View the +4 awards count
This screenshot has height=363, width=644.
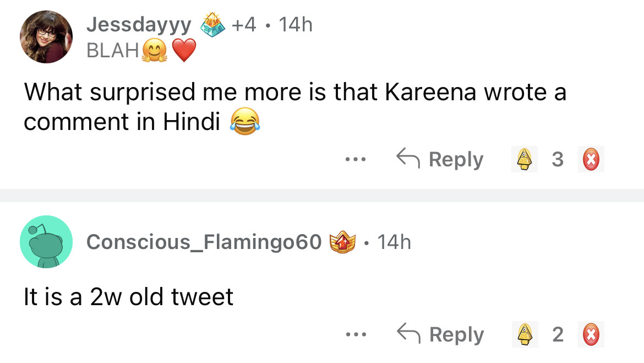point(244,24)
